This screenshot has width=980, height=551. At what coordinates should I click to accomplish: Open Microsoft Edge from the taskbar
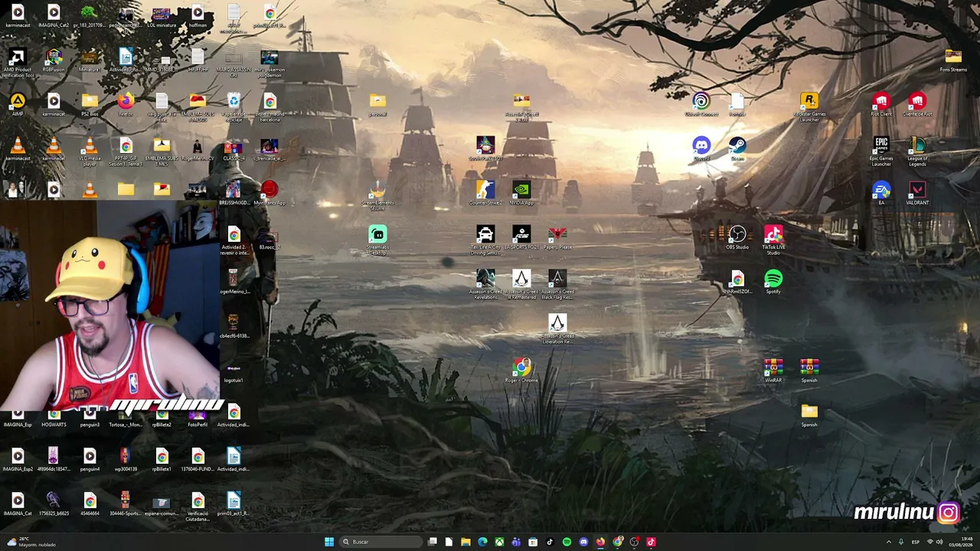coord(482,542)
